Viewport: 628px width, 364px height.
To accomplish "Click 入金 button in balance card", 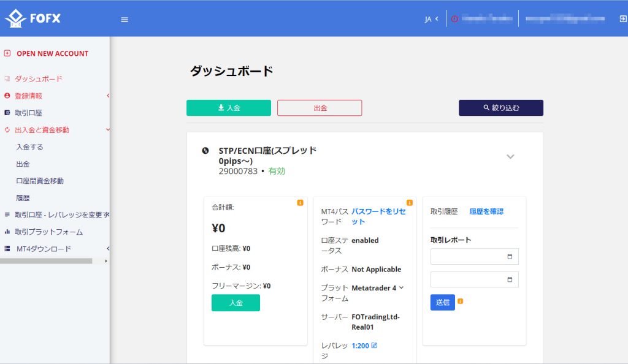I will click(236, 303).
